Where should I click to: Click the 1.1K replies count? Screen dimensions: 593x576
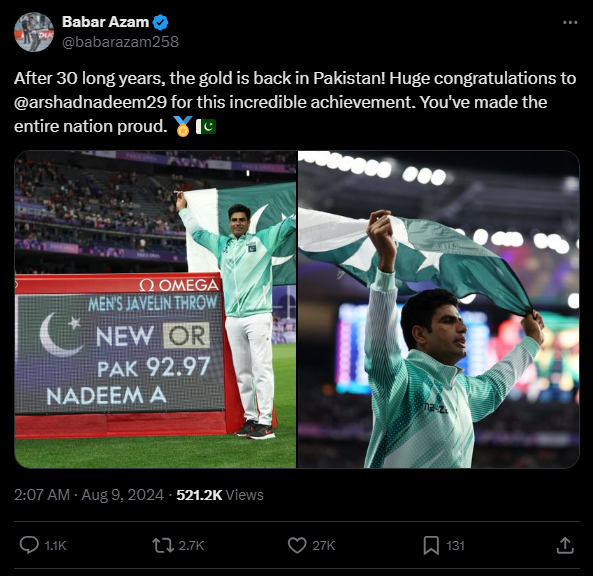56,545
